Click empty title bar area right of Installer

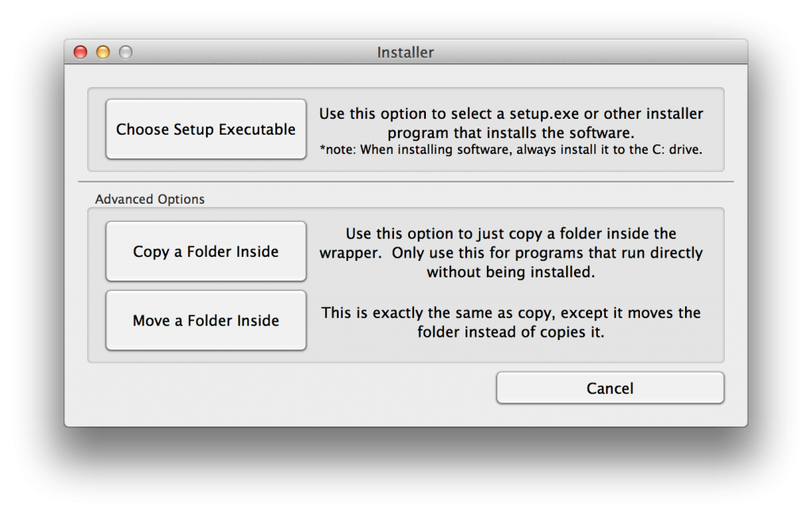point(595,53)
